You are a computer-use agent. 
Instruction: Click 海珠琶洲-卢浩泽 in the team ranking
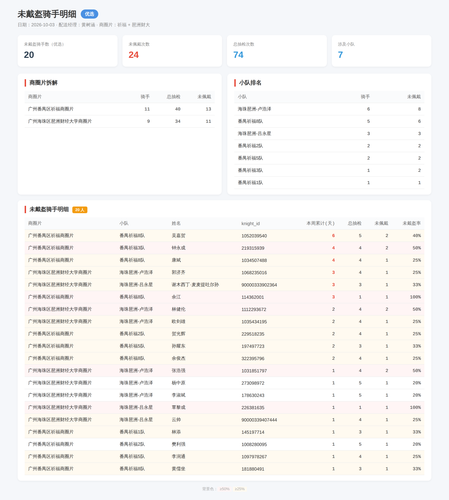click(x=254, y=109)
